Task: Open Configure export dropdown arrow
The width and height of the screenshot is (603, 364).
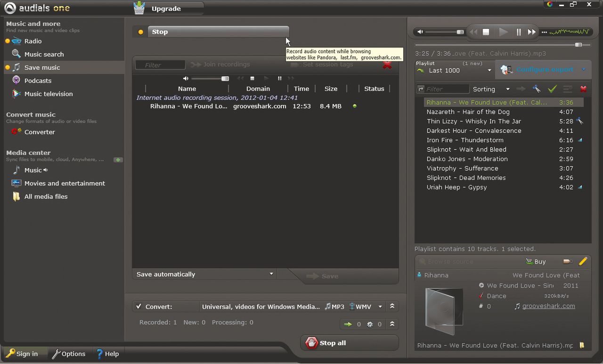Action: [x=584, y=70]
